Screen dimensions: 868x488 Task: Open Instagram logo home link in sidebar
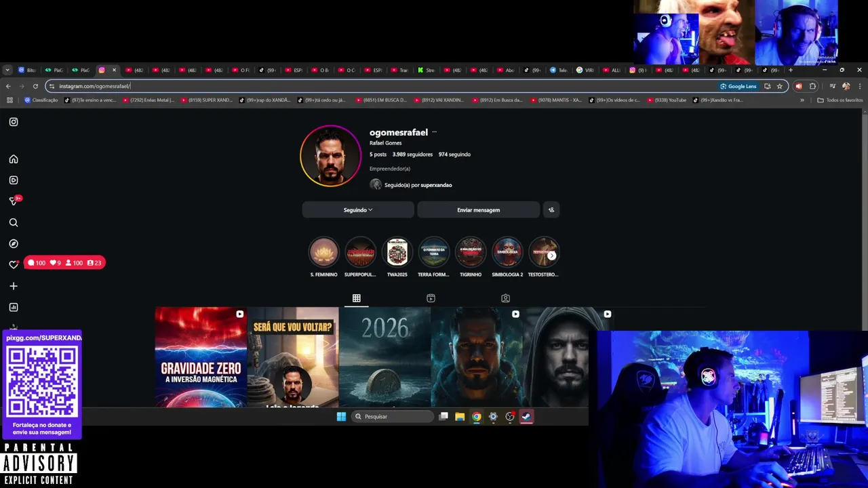[14, 122]
